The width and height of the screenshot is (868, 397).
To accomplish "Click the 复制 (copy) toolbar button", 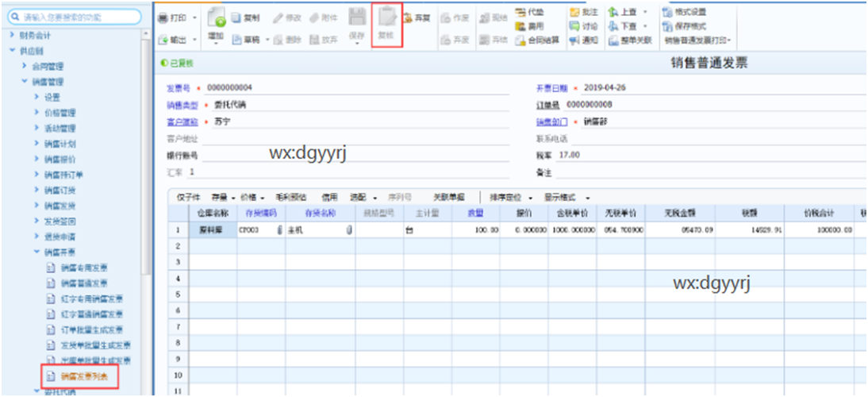I will 245,17.
